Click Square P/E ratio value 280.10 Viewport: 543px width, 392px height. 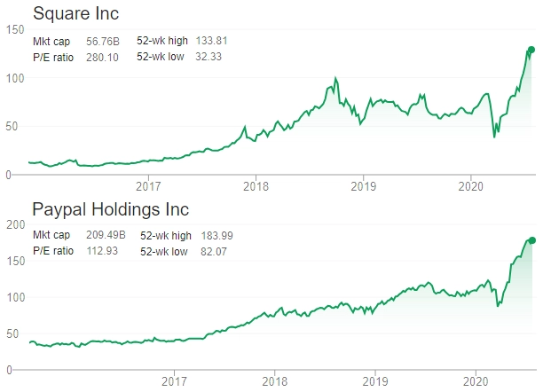point(102,57)
